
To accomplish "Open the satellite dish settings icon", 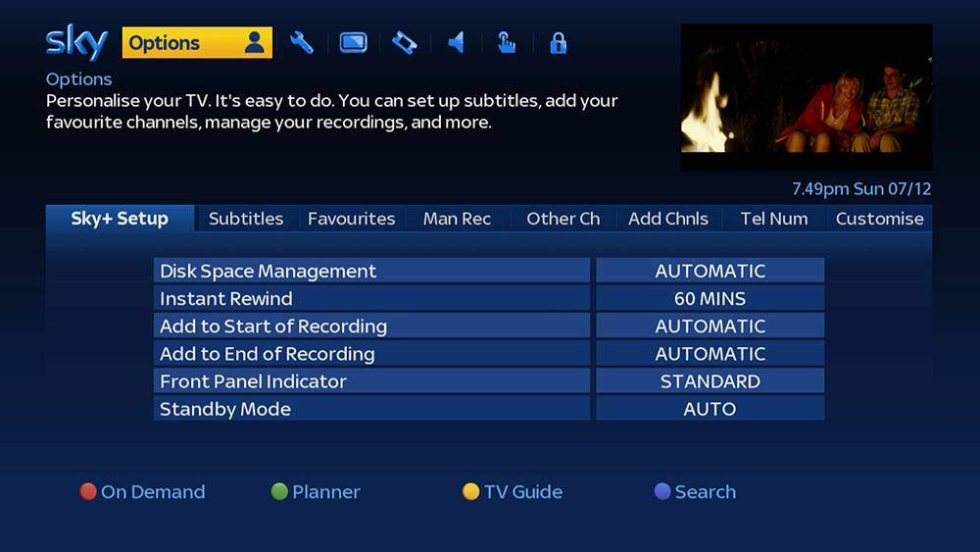I will tap(405, 43).
